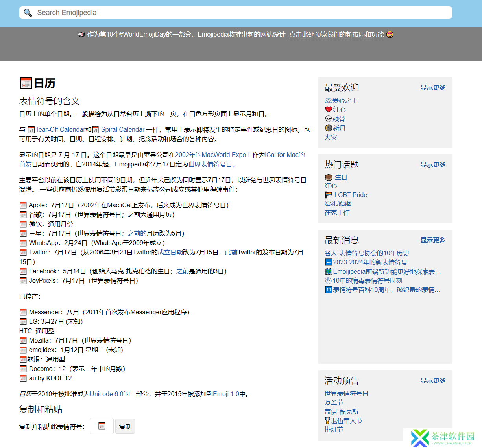This screenshot has width=482, height=448.
Task: Open 红心 in the 最受欢迎 list
Action: click(x=339, y=110)
